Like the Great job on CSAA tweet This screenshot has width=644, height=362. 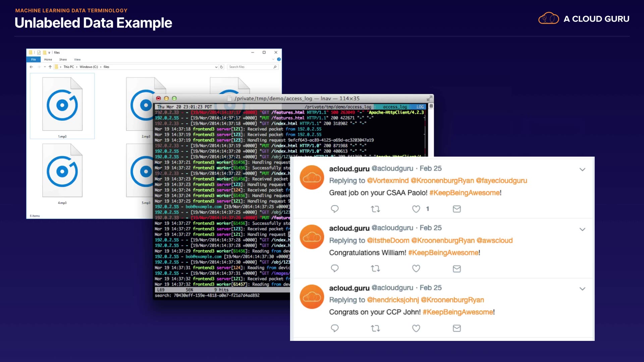coord(416,209)
